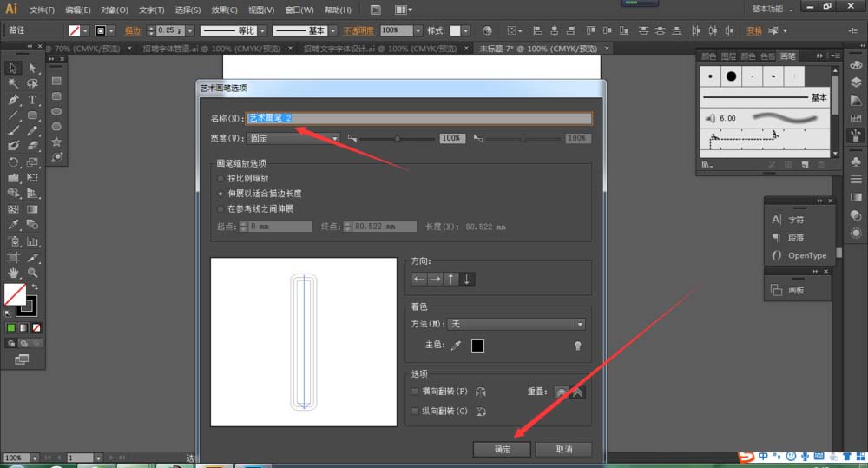
Task: Adjust the brush width slider
Action: pyautogui.click(x=397, y=138)
